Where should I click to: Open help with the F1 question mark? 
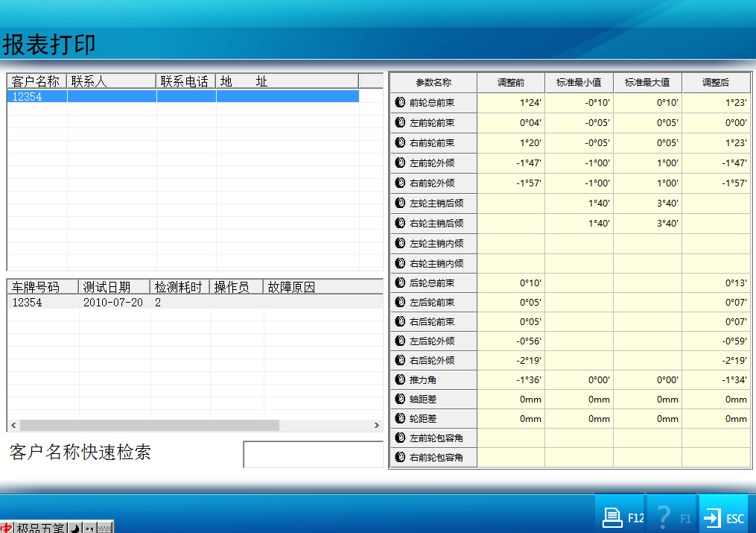coord(671,517)
